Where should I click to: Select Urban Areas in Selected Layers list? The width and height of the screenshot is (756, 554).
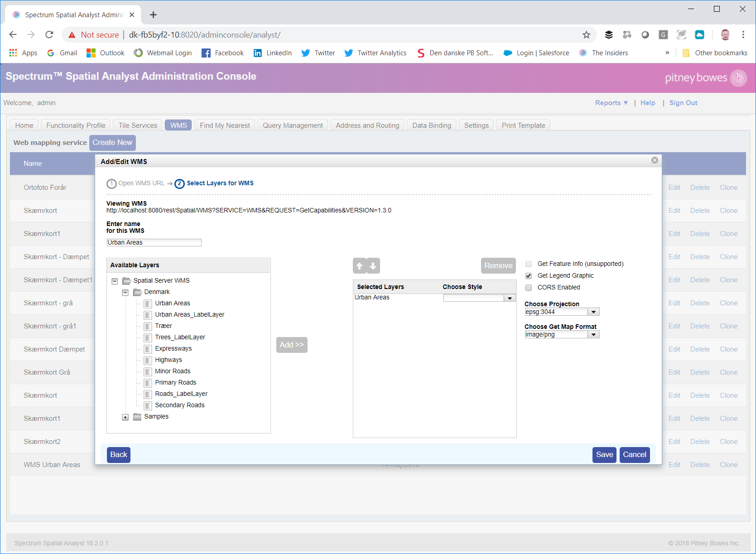[x=372, y=298]
